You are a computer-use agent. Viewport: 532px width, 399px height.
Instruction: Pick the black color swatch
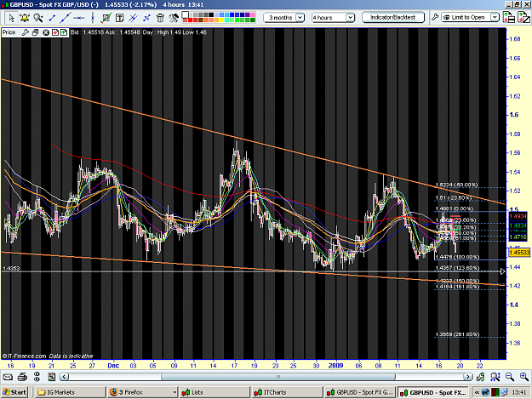211,14
